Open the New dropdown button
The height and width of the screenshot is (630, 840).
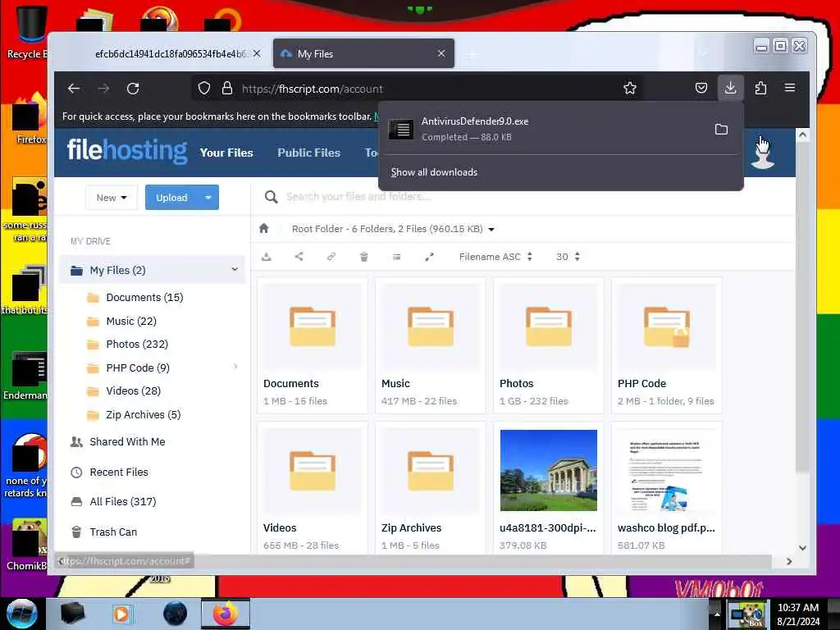coord(112,198)
